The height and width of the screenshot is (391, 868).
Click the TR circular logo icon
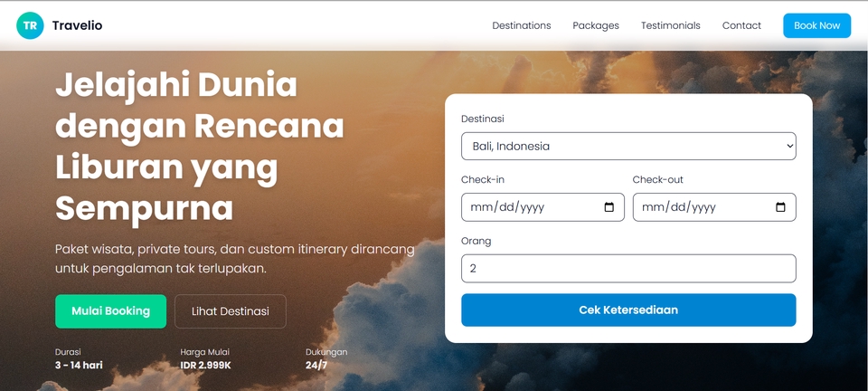pos(30,25)
